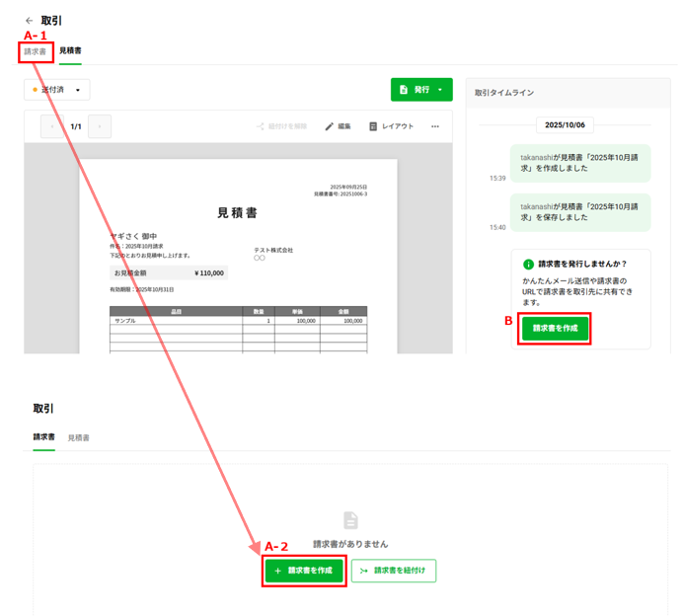Viewport: 683px width, 616px height.
Task: Open the 送付済 status dropdown
Action: click(57, 90)
